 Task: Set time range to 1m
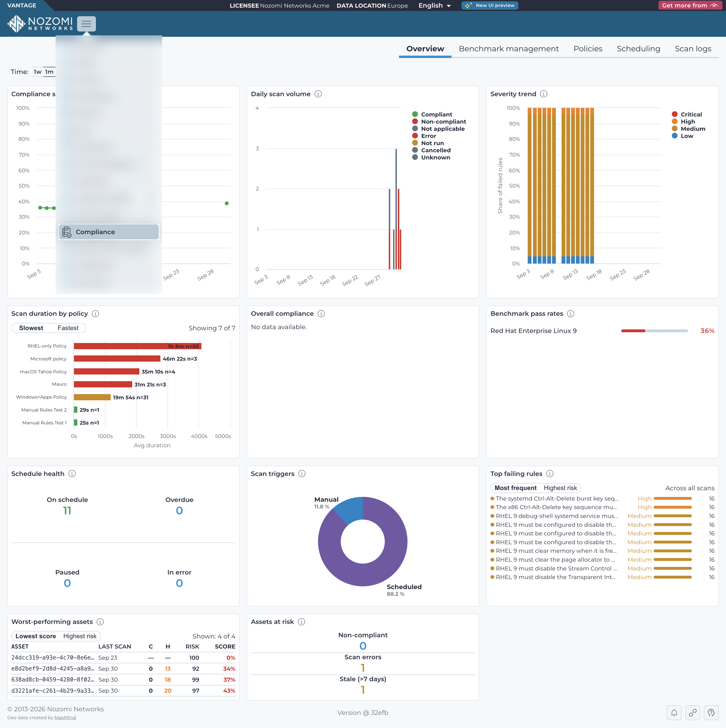[49, 72]
